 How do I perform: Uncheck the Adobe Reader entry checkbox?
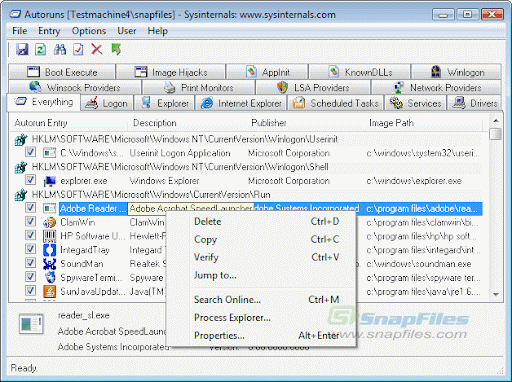pos(30,208)
